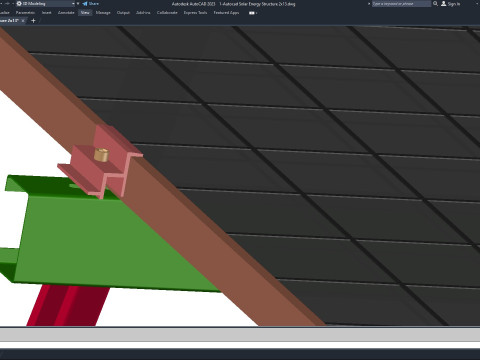The width and height of the screenshot is (480, 360).
Task: Open the Parametric ribbon tab
Action: coord(25,13)
